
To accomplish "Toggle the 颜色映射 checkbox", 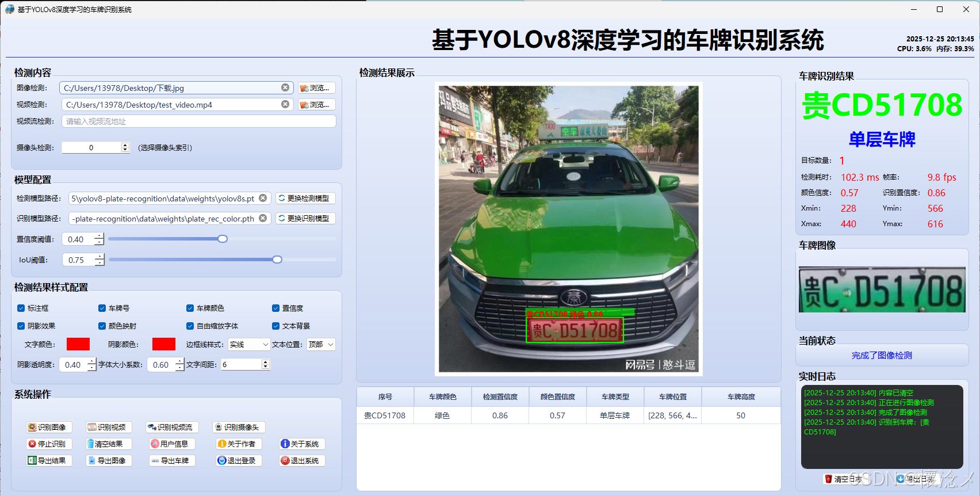I will click(102, 326).
